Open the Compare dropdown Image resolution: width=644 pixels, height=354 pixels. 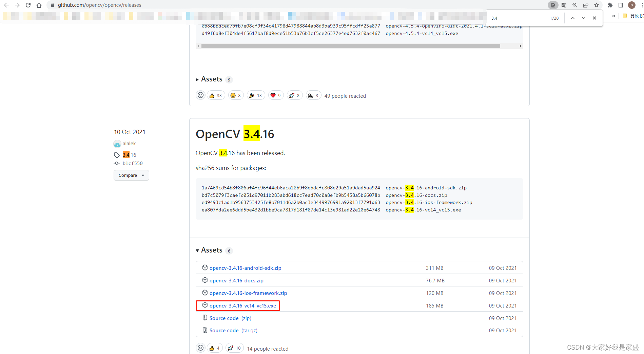131,175
